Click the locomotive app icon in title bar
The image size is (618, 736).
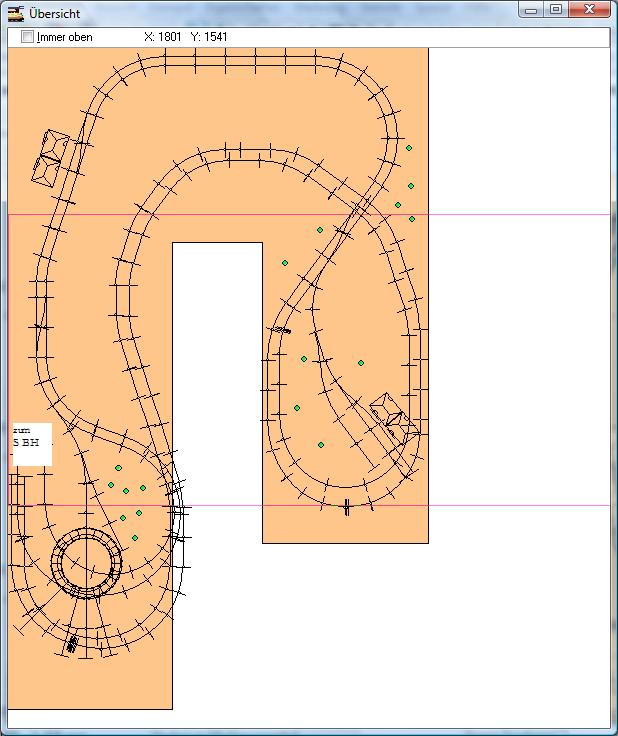[15, 13]
